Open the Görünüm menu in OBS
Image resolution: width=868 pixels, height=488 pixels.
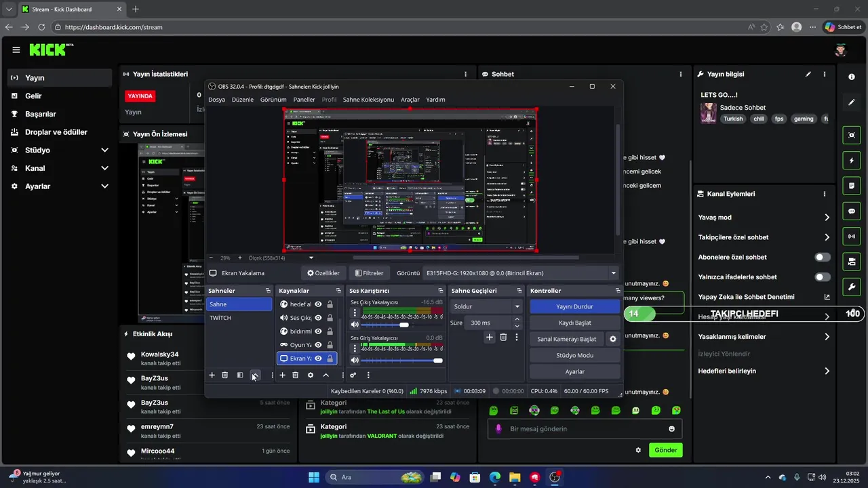coord(273,100)
